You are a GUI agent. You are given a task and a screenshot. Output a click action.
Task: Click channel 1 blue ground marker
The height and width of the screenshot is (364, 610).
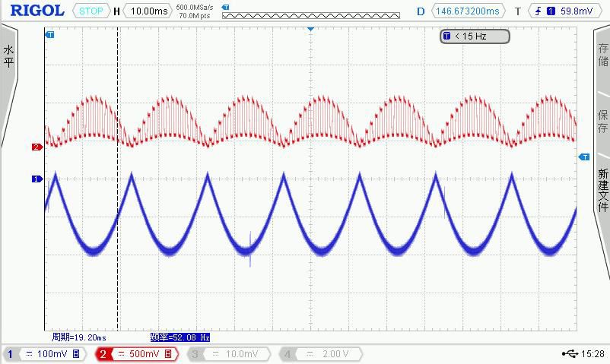point(37,179)
